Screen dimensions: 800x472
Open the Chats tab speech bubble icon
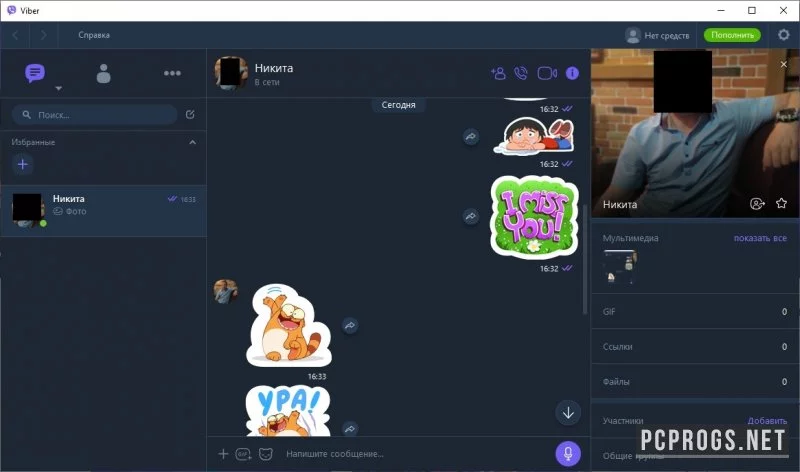point(35,73)
